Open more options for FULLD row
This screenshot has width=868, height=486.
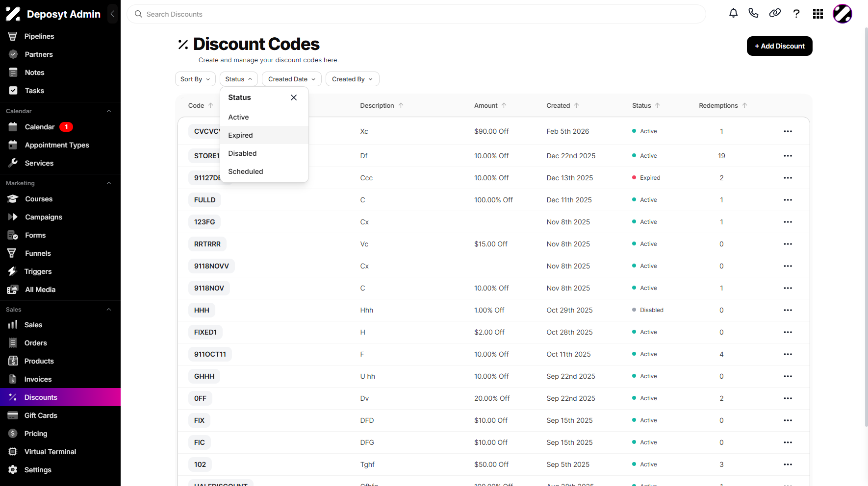pyautogui.click(x=788, y=200)
